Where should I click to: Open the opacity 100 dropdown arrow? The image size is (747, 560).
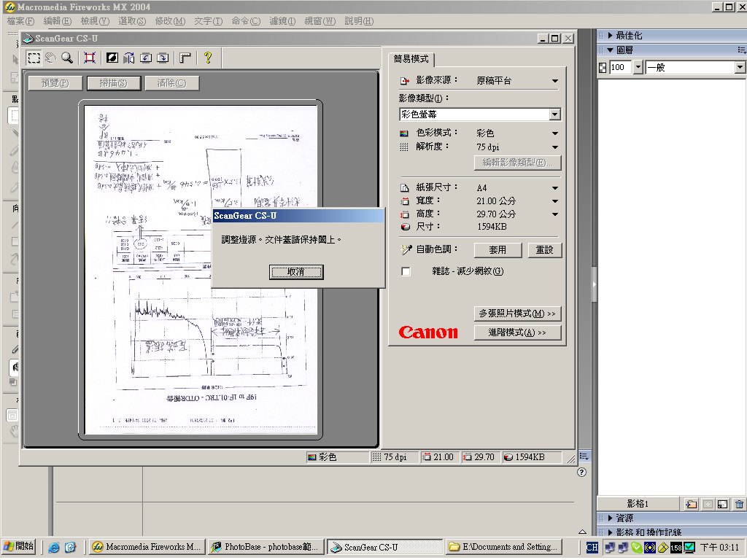coord(638,68)
